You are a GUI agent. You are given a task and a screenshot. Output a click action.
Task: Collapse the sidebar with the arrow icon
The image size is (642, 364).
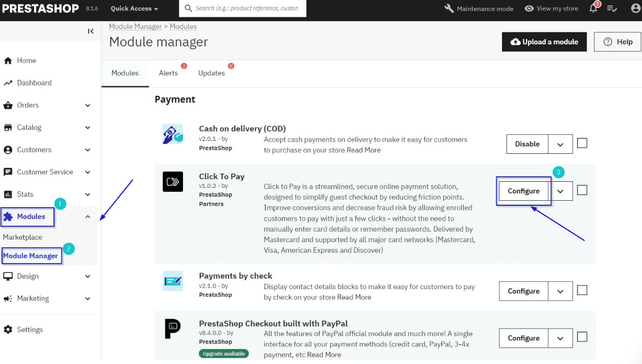tap(90, 31)
